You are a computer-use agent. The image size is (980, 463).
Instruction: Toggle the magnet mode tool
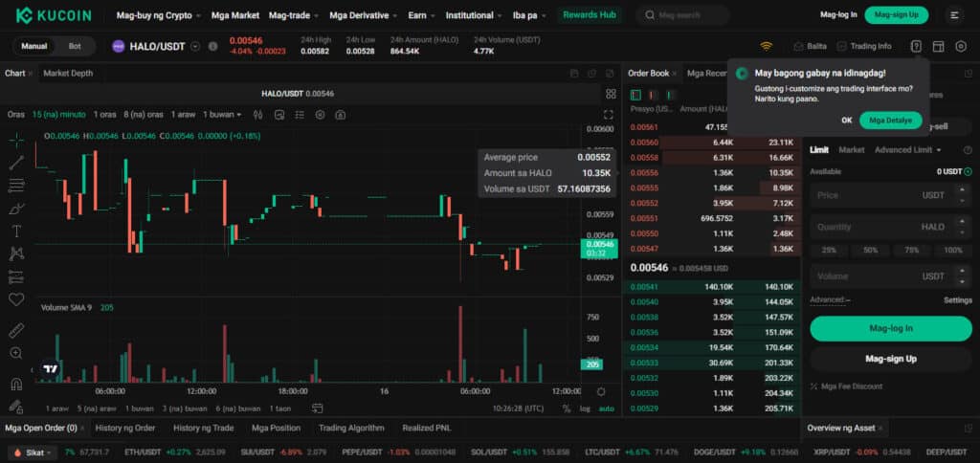point(16,384)
